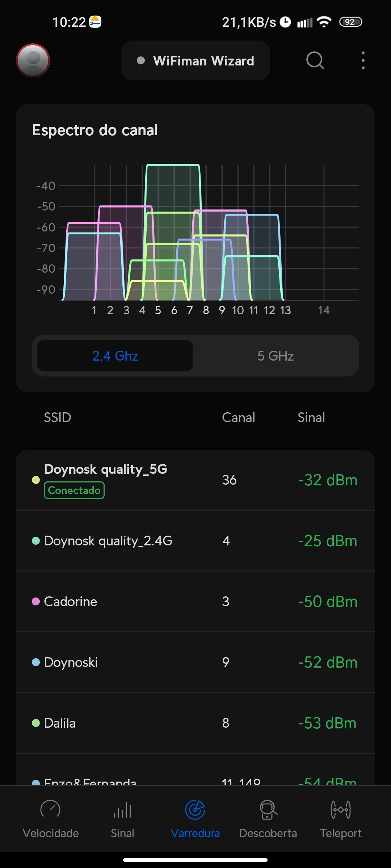391x868 pixels.
Task: Sort list by SSID column header
Action: pyautogui.click(x=57, y=417)
